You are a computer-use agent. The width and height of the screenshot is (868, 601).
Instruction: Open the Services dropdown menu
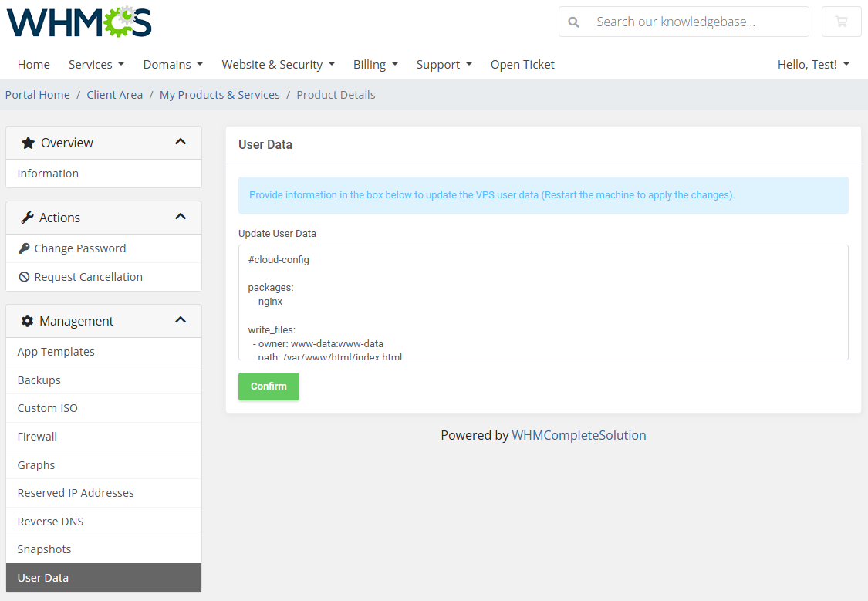[x=96, y=65]
